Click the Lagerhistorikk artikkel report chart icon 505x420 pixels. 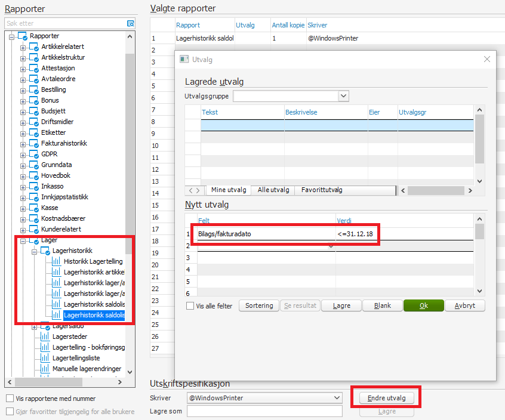click(56, 272)
